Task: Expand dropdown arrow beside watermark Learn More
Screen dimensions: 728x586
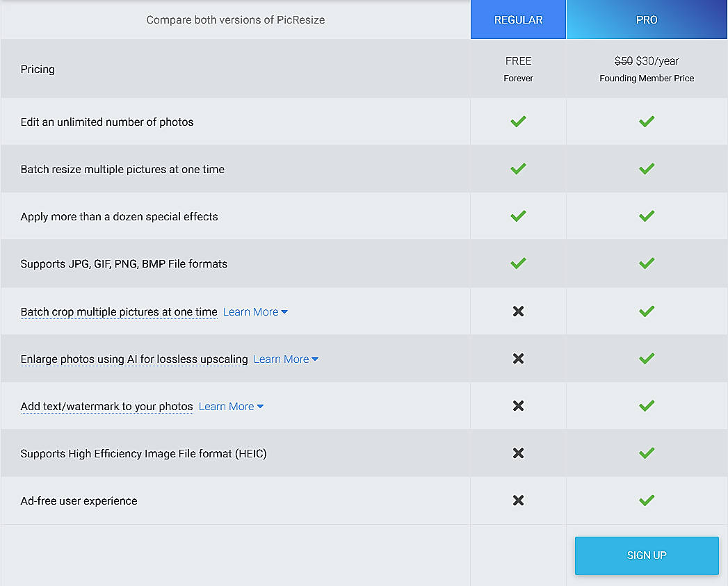Action: click(x=261, y=407)
